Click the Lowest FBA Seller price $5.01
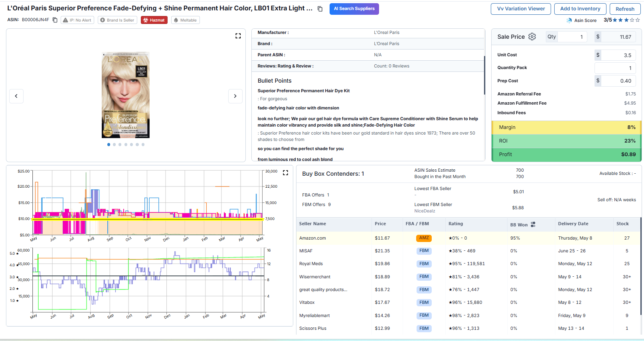Viewport: 644px width, 341px height. pos(518,192)
